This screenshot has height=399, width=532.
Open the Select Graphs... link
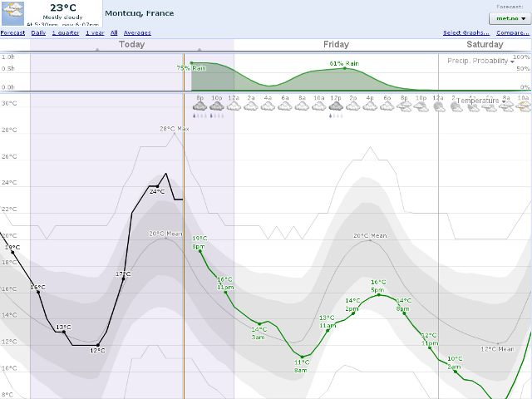click(465, 32)
